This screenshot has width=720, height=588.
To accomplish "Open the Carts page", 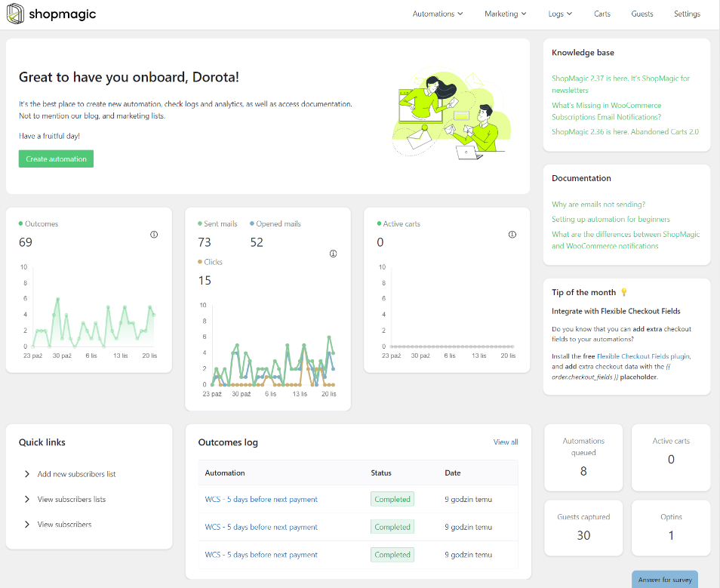I will point(602,14).
